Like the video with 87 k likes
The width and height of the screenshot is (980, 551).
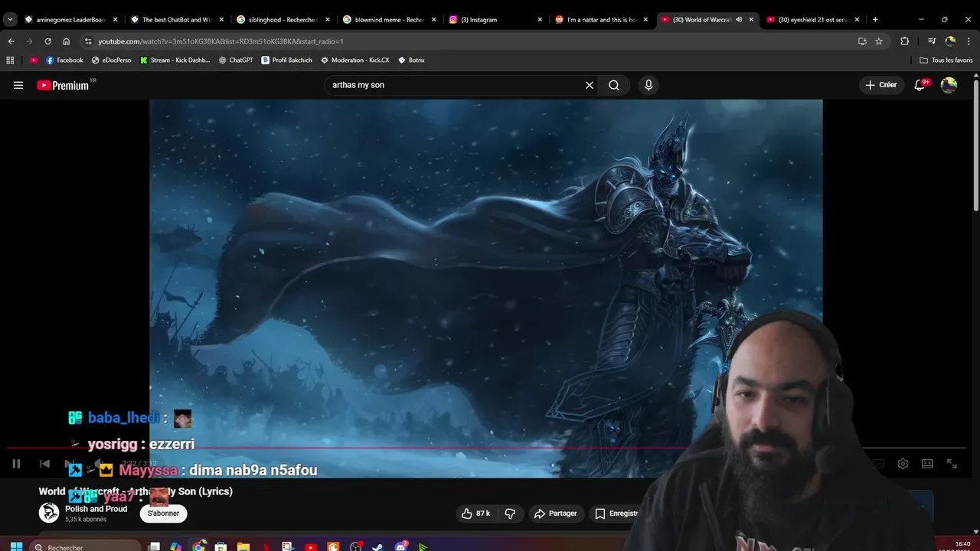pos(475,514)
